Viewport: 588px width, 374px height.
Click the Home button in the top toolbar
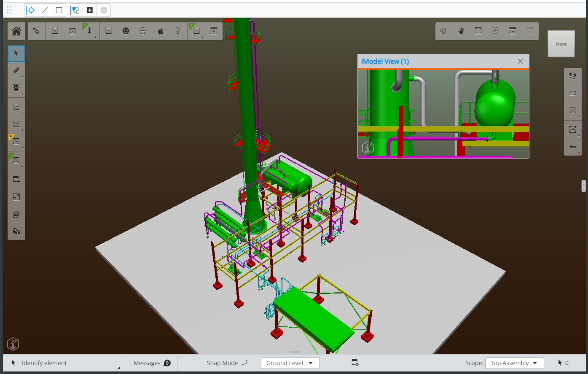(x=16, y=31)
